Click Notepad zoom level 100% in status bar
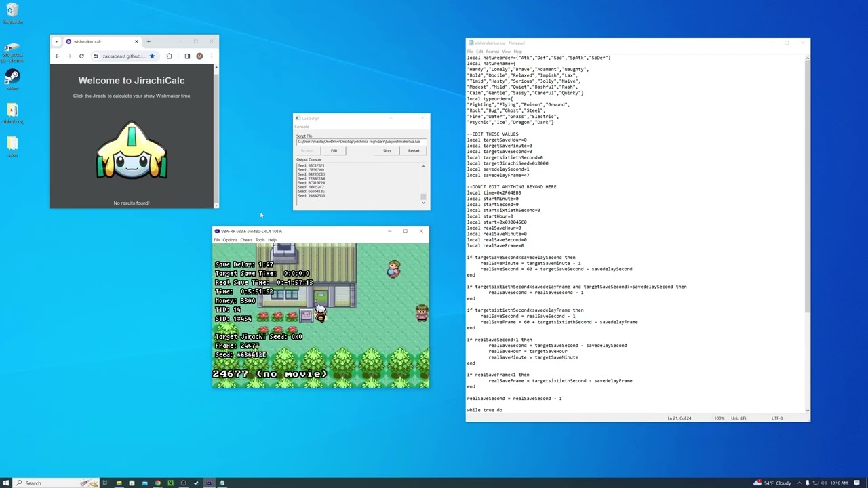The image size is (868, 488). coord(719,418)
